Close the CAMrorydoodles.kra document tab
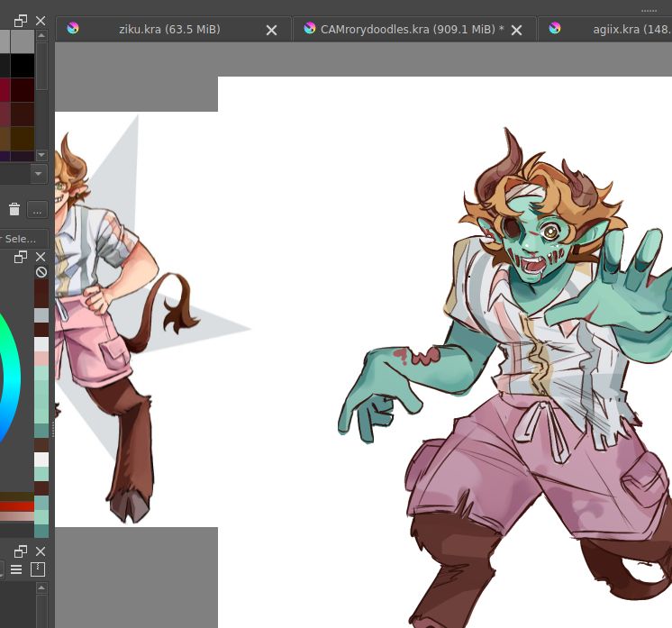Screen dimensions: 672x628 tap(517, 30)
